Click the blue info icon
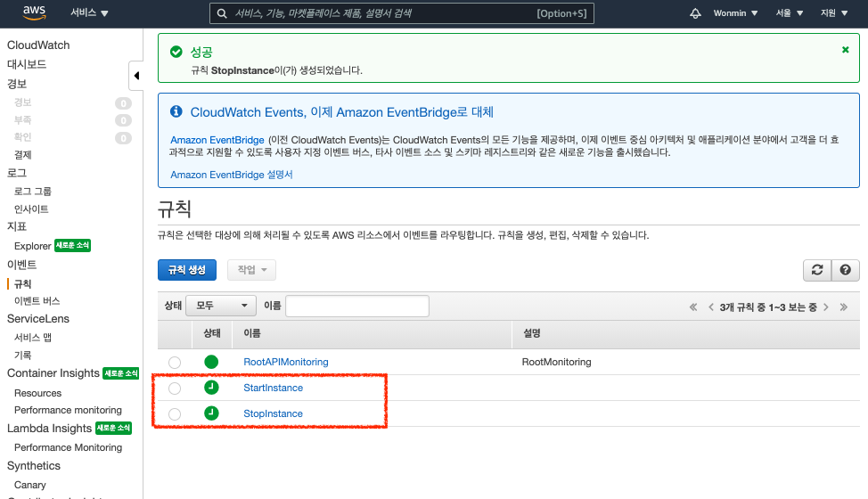 pyautogui.click(x=176, y=111)
